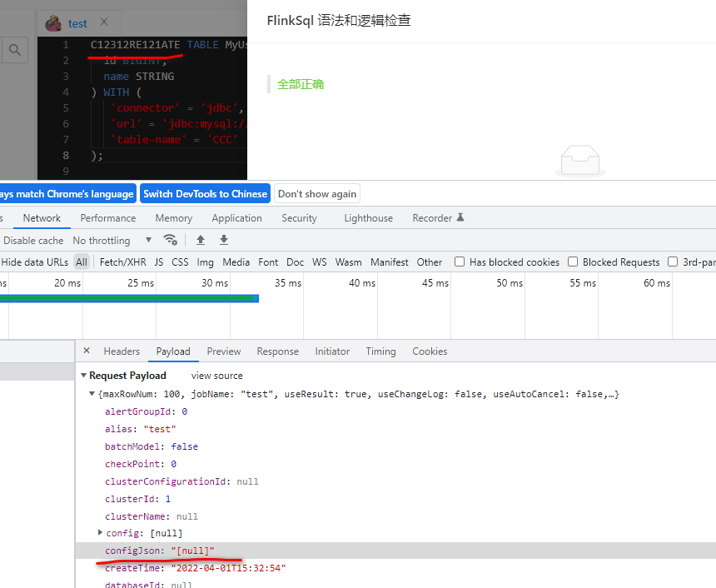Expand the config [null] entry
Screen dimensions: 716x588
pos(100,533)
